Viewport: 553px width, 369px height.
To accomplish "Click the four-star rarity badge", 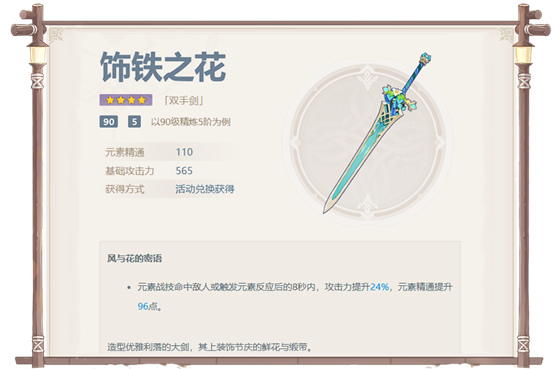I will (126, 100).
